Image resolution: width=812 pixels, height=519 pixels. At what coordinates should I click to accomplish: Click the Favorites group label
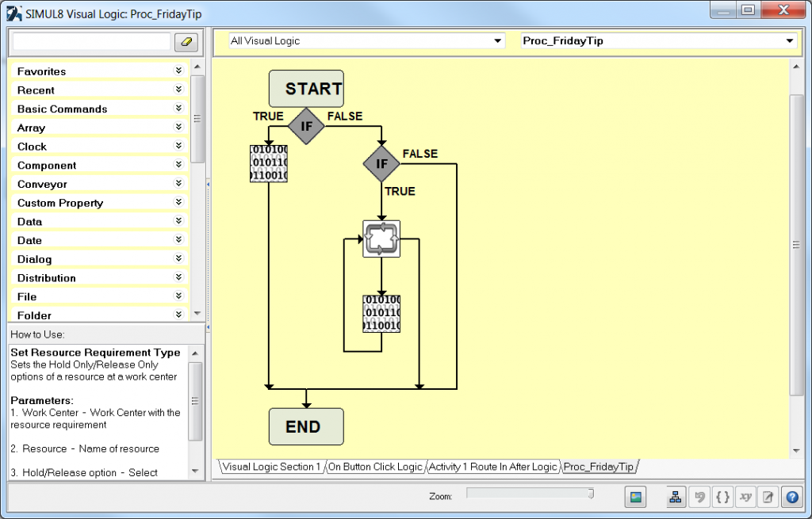(x=41, y=71)
